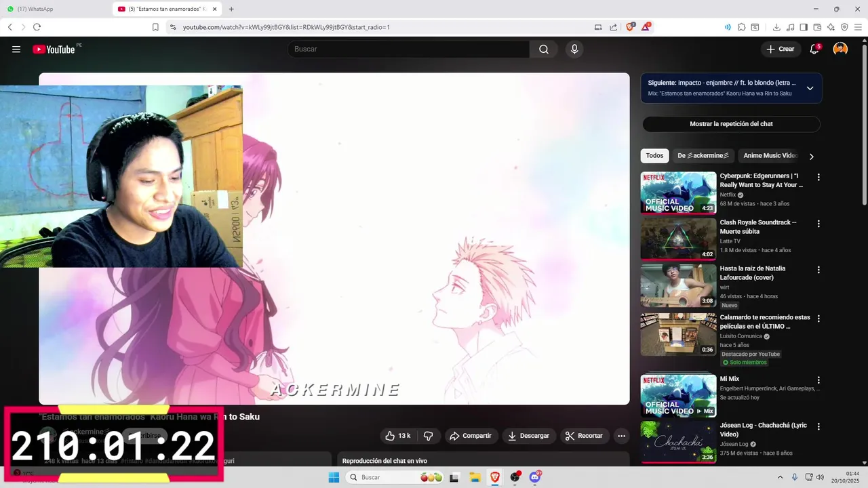
Task: Show hidden system tray icons
Action: point(780,477)
